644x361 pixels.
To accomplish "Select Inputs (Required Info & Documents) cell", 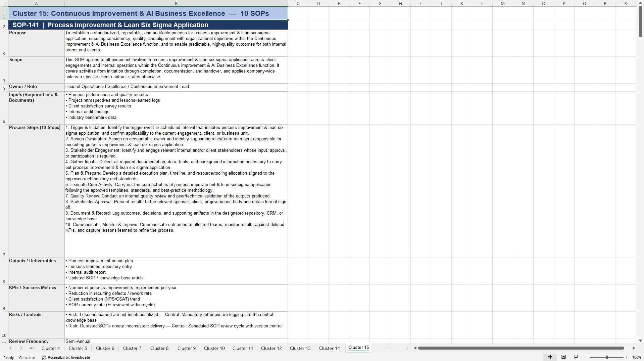I will (x=36, y=108).
